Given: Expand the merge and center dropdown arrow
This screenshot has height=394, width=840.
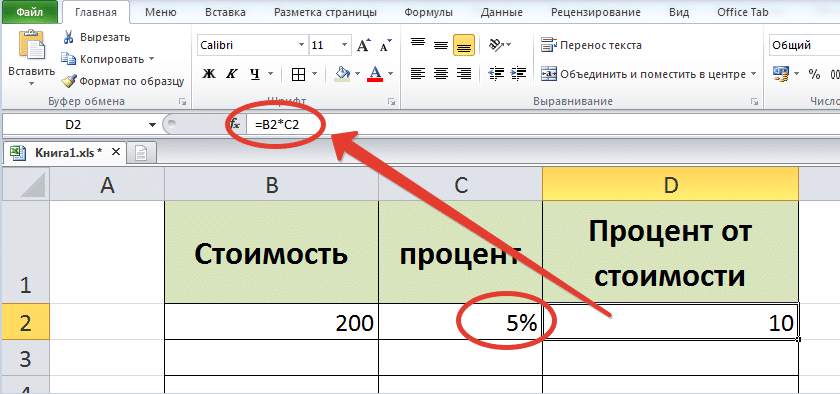Looking at the screenshot, I should (x=753, y=74).
